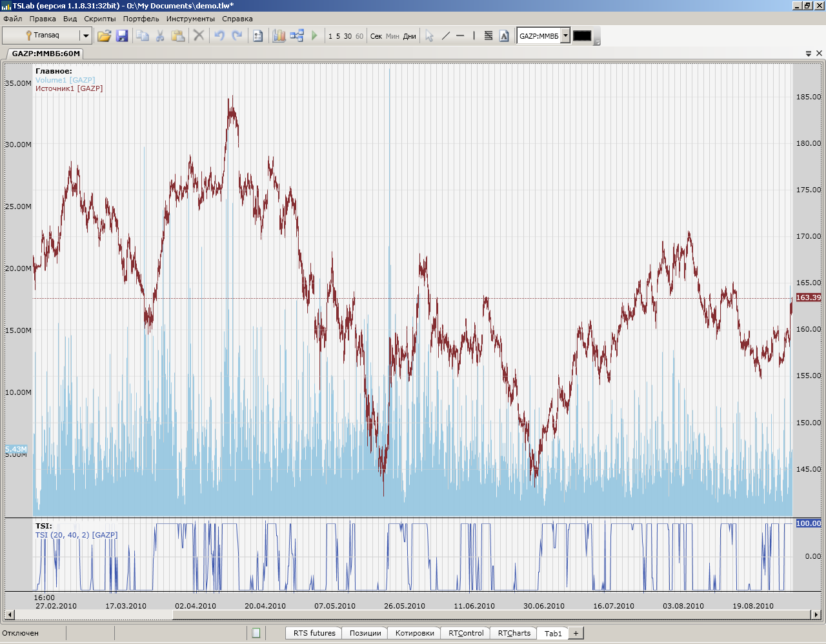Click the chart's horizontal scrollbar right arrow
826x644 pixels.
(816, 615)
